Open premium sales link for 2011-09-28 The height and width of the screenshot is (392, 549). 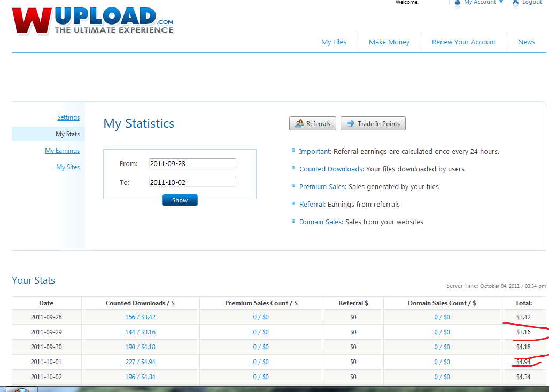261,317
